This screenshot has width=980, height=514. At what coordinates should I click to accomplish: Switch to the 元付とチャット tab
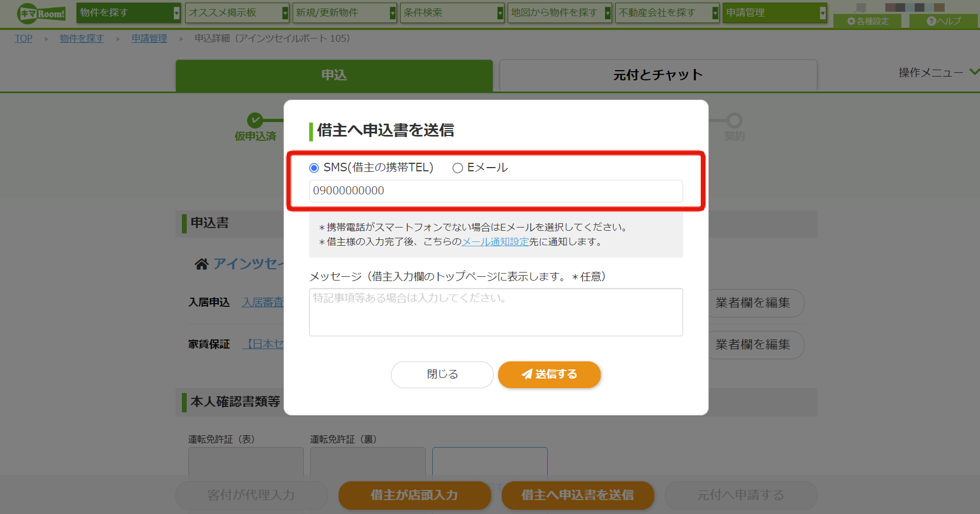click(658, 75)
